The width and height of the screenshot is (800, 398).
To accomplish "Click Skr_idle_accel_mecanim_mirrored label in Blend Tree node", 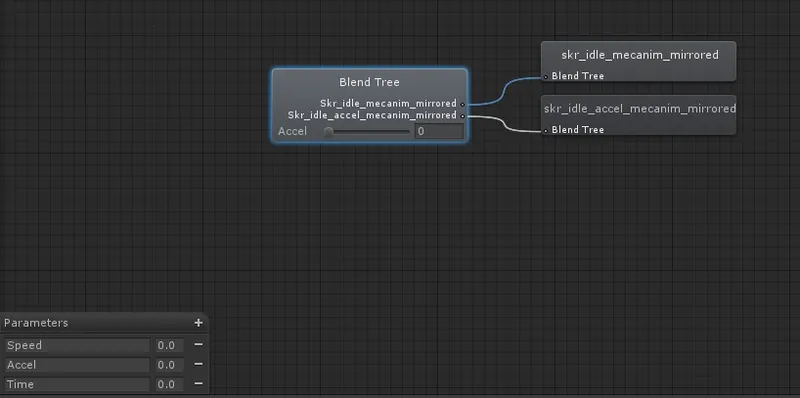I will click(372, 115).
